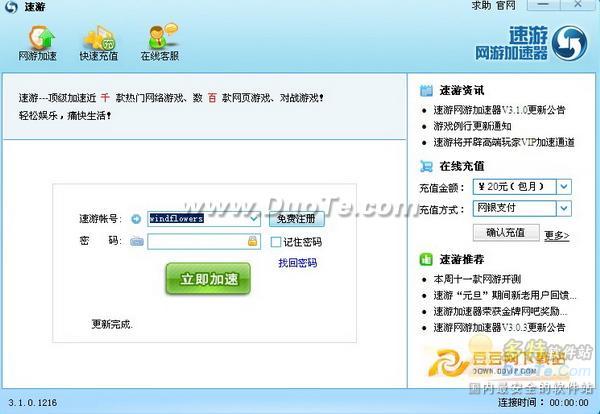
Task: Open the 速游网游加速器V3.0.3更新公告 item
Action: (x=499, y=328)
